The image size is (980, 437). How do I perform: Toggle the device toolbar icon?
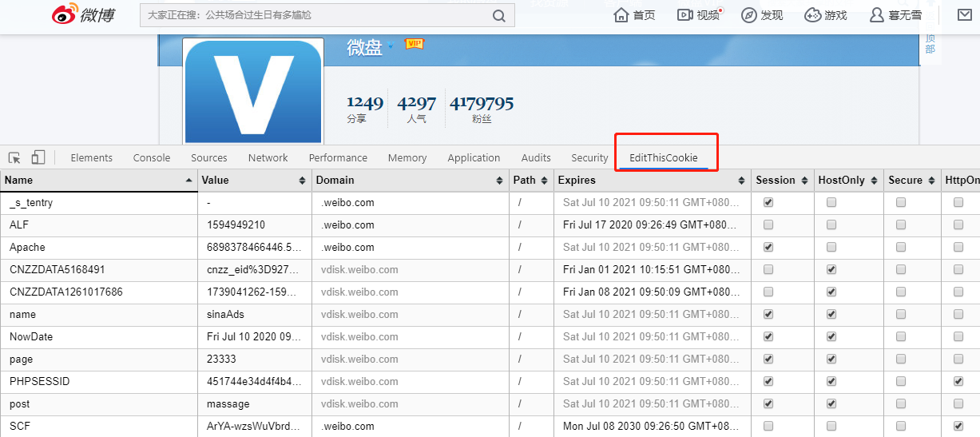[38, 157]
